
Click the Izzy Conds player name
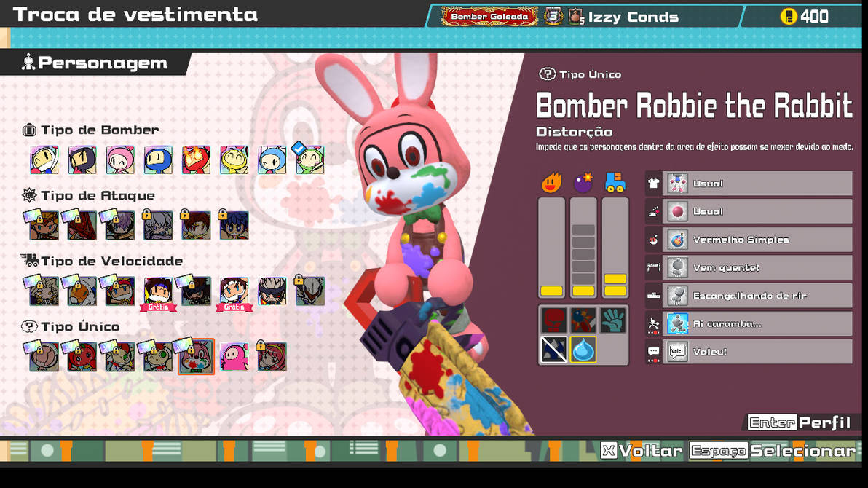[633, 17]
